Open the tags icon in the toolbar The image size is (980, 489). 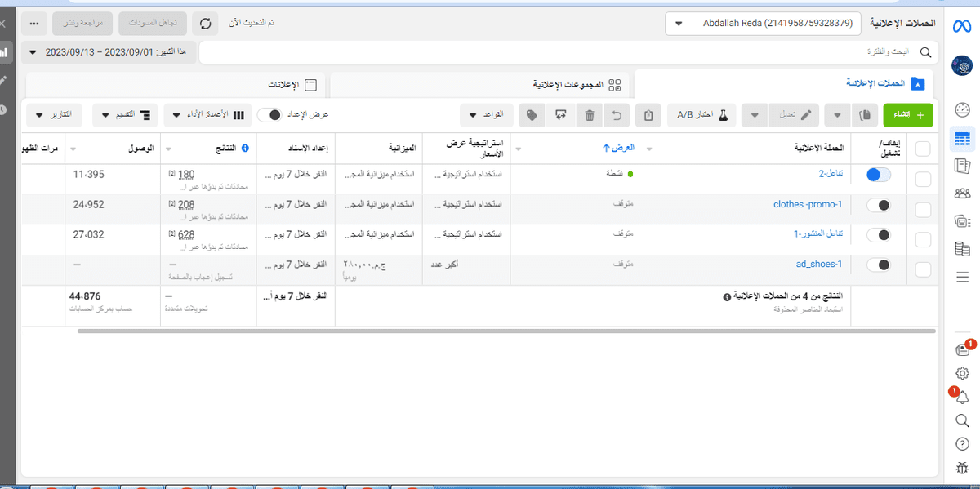click(532, 114)
